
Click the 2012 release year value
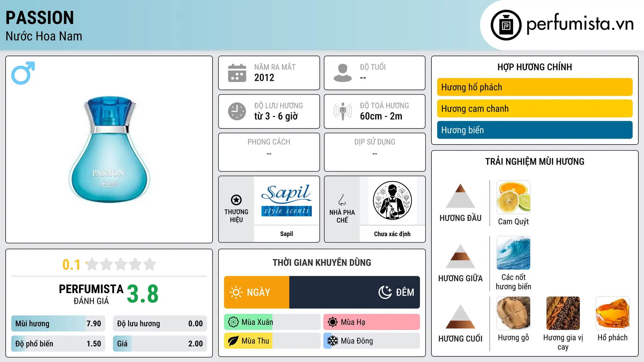pos(264,78)
